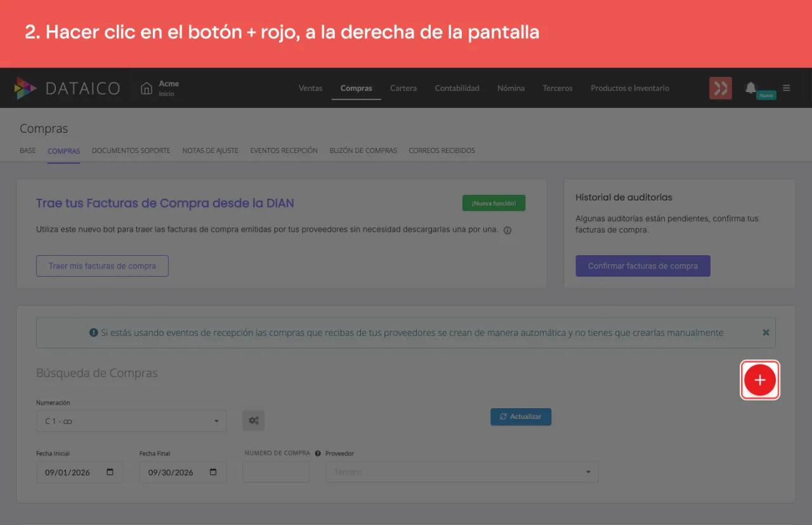
Task: Click the Nuevo badge under the bell
Action: tap(766, 95)
